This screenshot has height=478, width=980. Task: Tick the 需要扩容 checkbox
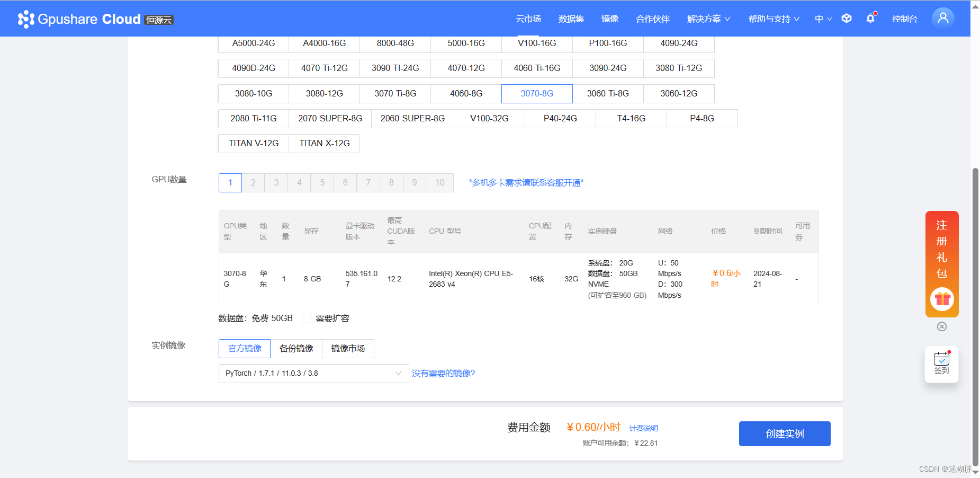click(307, 318)
